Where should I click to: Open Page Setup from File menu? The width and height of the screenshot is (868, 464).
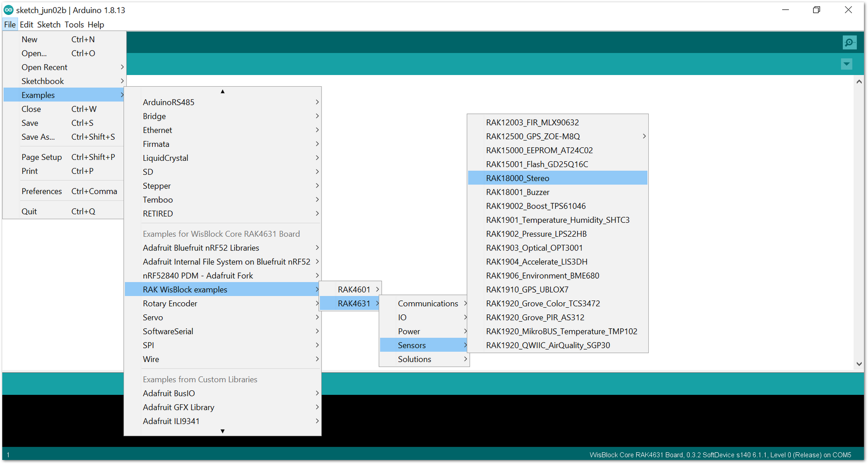64,157
